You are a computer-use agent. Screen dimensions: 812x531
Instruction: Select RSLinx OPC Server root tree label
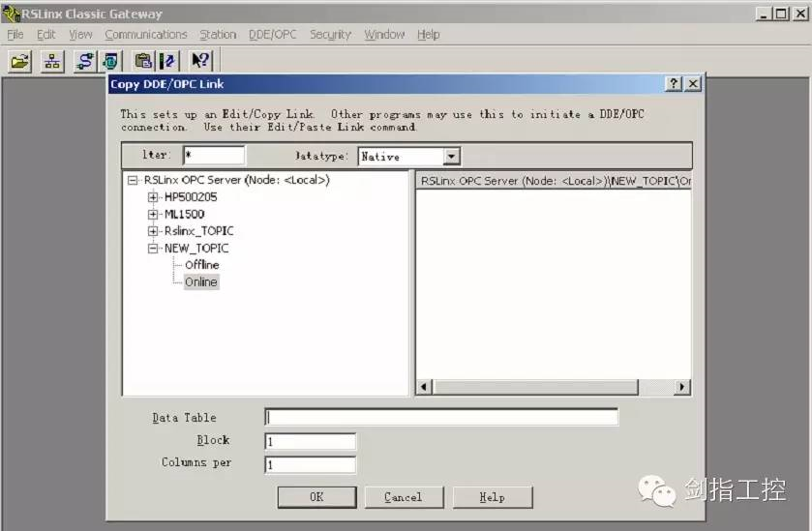click(x=237, y=180)
